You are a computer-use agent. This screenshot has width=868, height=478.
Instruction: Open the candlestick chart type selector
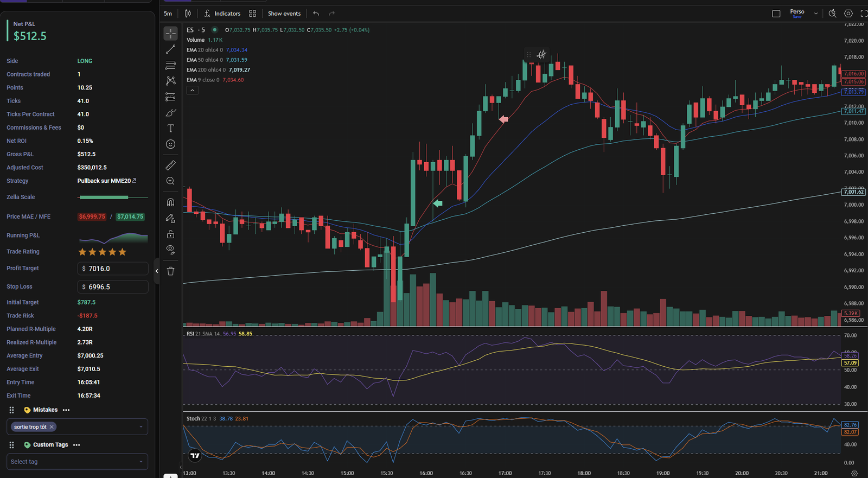pyautogui.click(x=188, y=14)
